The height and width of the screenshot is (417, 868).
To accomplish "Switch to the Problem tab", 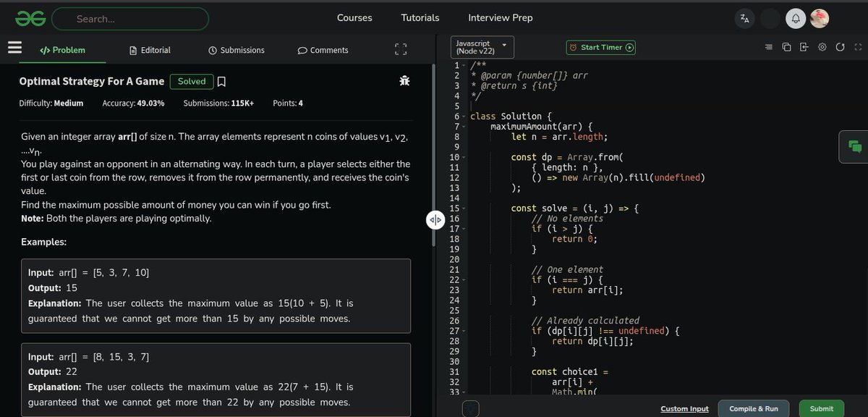I will pyautogui.click(x=61, y=50).
